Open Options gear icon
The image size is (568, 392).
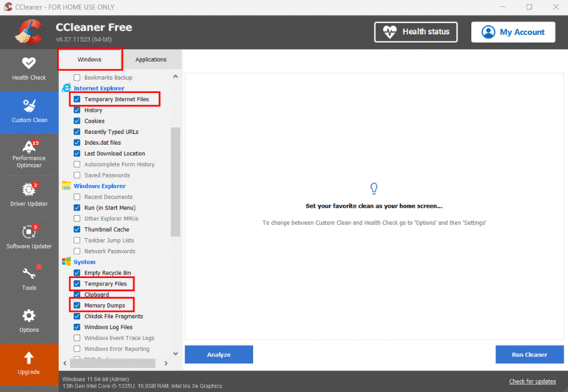click(x=29, y=316)
